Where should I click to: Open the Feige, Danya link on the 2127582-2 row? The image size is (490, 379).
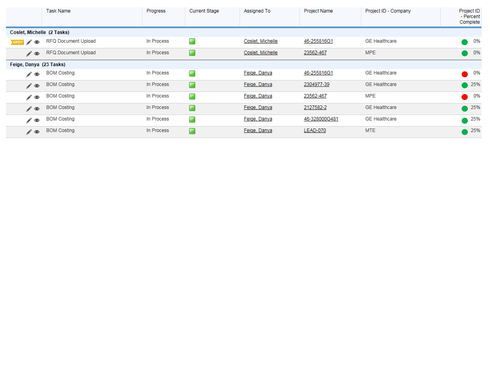tap(258, 107)
